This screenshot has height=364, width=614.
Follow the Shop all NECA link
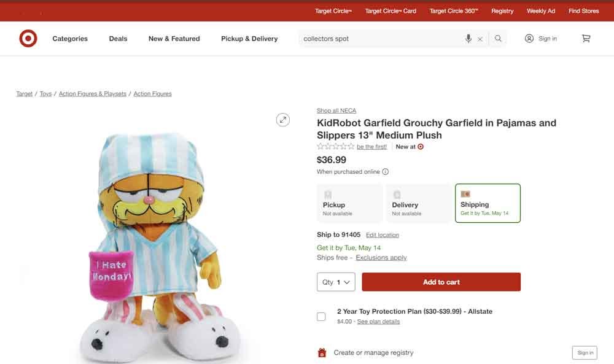coord(336,110)
